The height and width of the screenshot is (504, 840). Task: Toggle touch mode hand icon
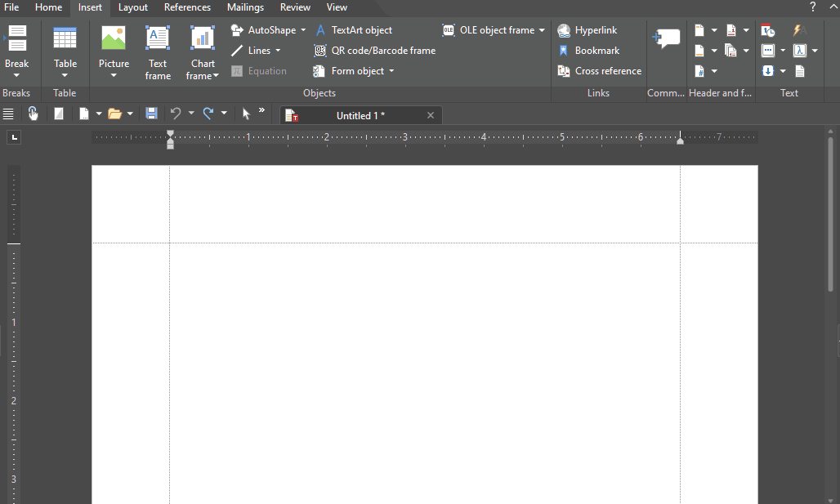pyautogui.click(x=34, y=114)
